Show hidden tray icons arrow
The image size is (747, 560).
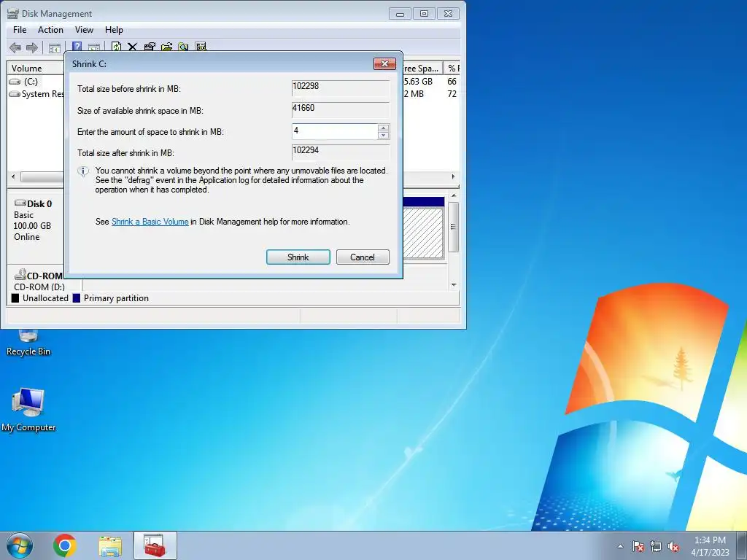point(620,546)
